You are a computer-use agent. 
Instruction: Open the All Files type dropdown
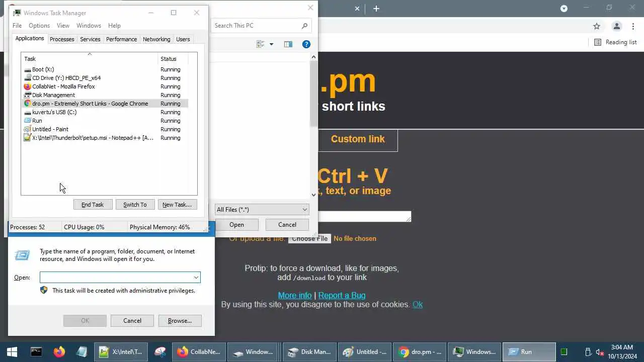pos(262,210)
